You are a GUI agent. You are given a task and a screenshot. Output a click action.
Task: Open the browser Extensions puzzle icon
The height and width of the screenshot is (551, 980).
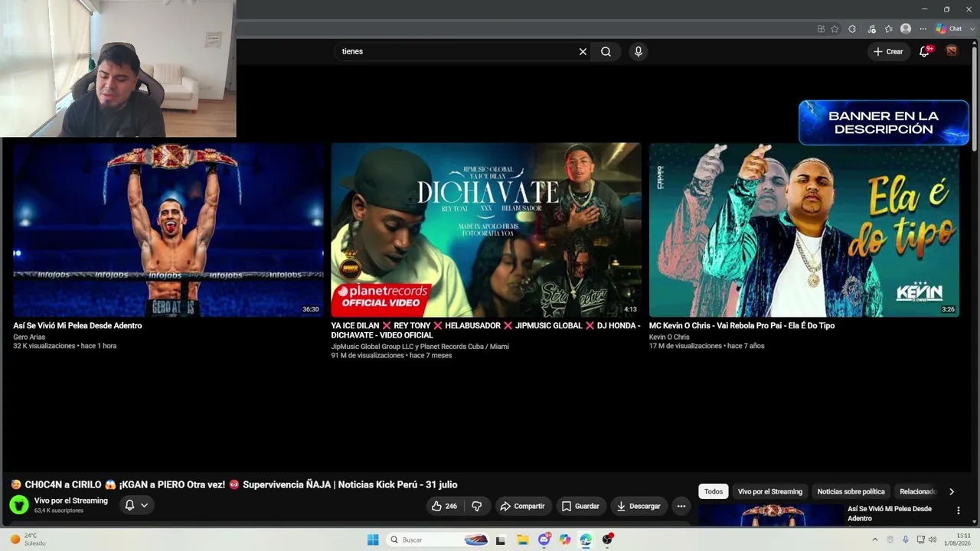[852, 29]
